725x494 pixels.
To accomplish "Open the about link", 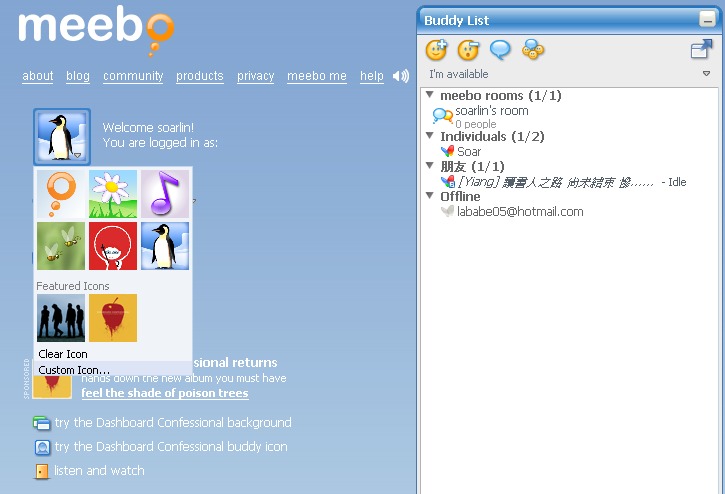I will point(37,76).
